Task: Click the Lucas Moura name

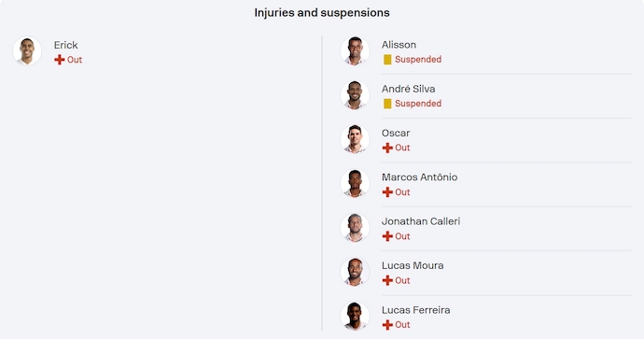Action: click(x=413, y=265)
